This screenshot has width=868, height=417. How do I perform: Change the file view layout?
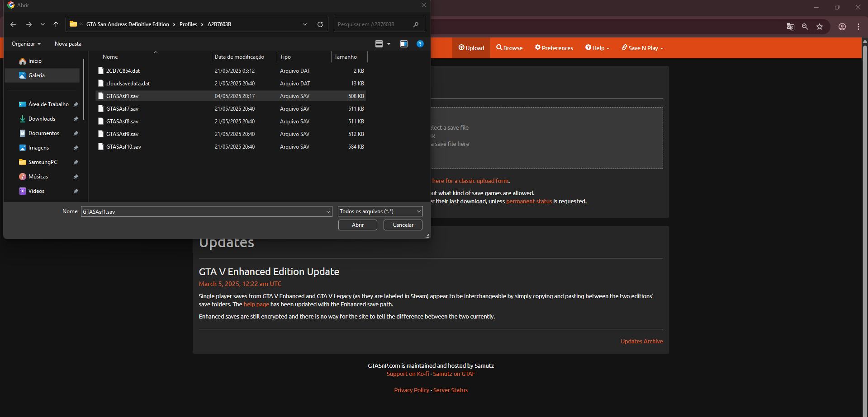click(x=379, y=44)
